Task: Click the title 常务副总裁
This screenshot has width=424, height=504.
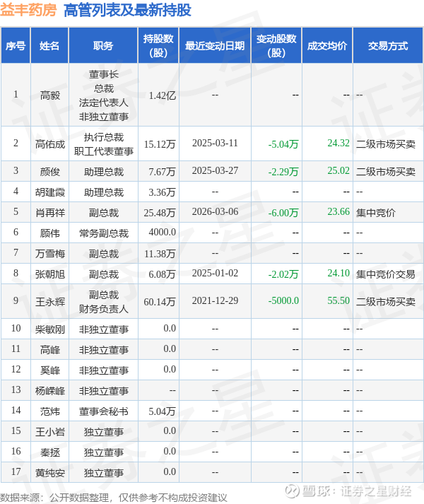Action: (x=103, y=233)
